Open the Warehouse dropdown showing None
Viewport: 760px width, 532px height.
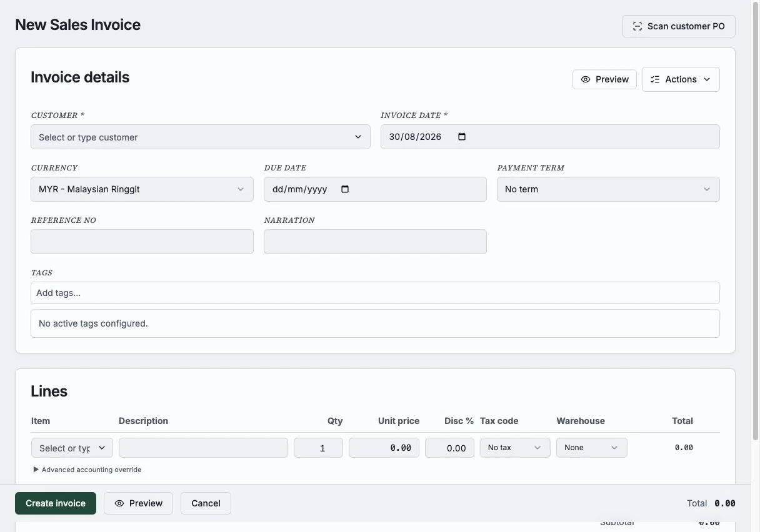pos(591,448)
